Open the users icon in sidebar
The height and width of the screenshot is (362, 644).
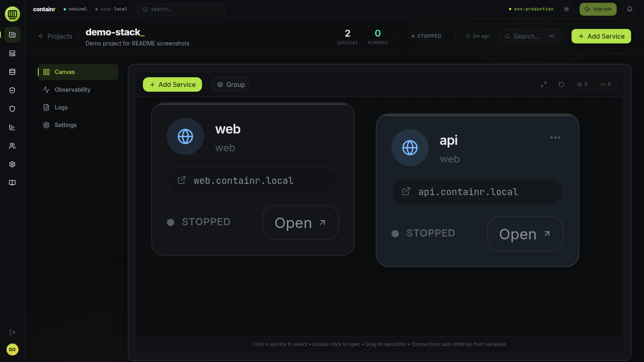[x=12, y=146]
